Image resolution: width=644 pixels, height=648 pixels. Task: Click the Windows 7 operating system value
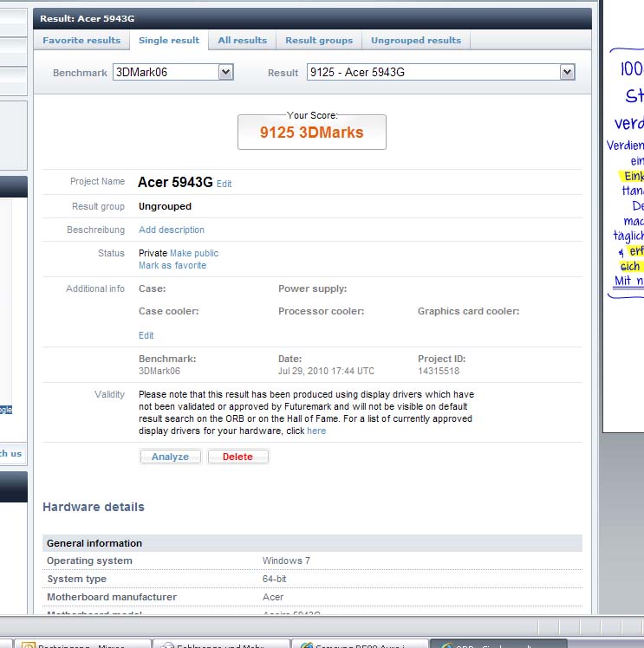[286, 561]
